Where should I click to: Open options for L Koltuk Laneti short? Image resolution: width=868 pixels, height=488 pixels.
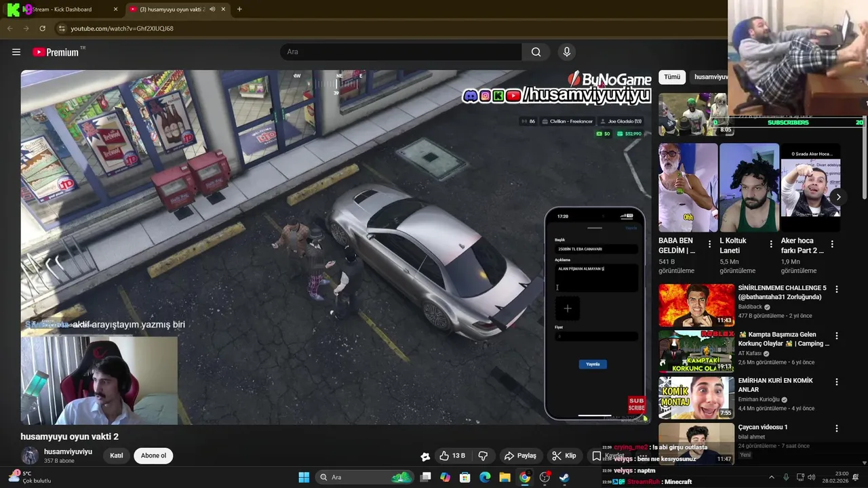click(x=771, y=244)
